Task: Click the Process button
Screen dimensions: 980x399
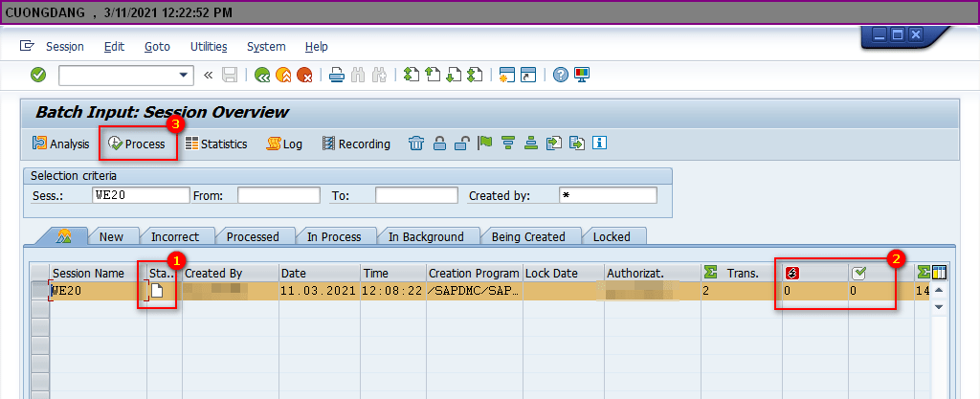Action: pyautogui.click(x=137, y=144)
